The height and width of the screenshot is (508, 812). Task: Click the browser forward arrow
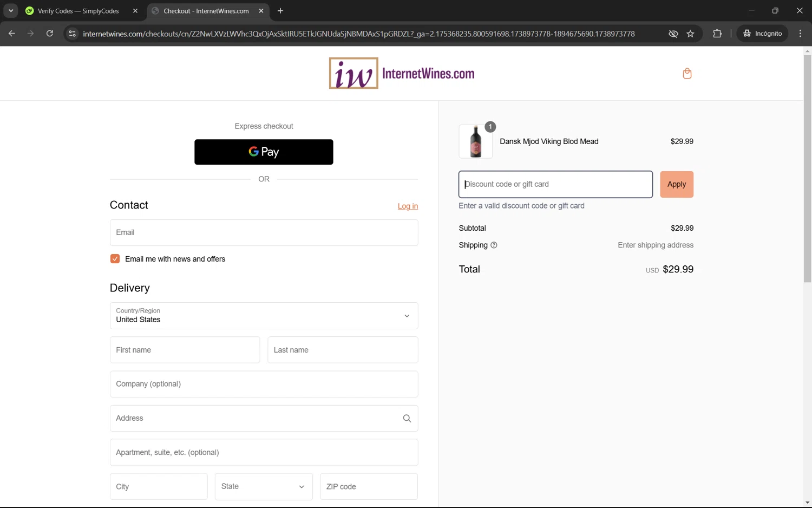coord(30,34)
